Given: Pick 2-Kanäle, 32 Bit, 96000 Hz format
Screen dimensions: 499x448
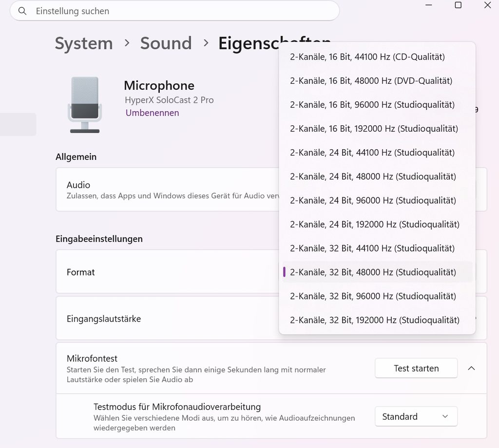Looking at the screenshot, I should (377, 296).
